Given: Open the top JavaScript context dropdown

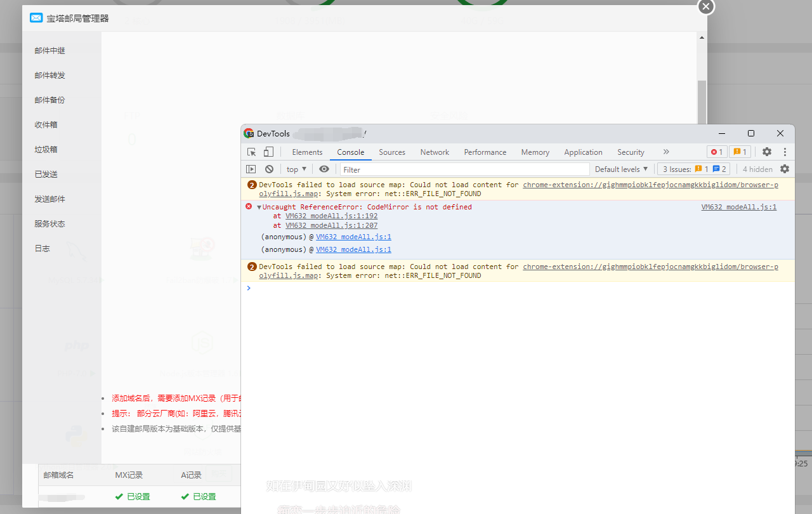Looking at the screenshot, I should 296,169.
